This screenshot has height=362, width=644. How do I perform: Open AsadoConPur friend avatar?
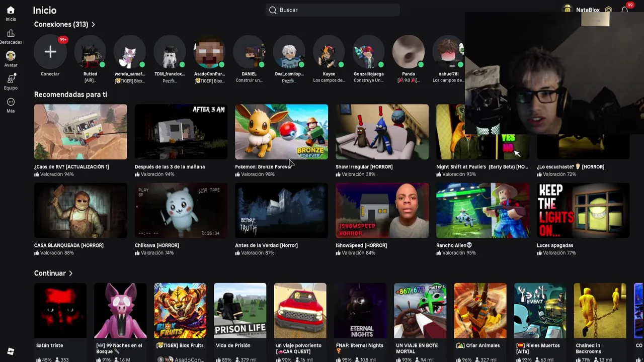[209, 52]
